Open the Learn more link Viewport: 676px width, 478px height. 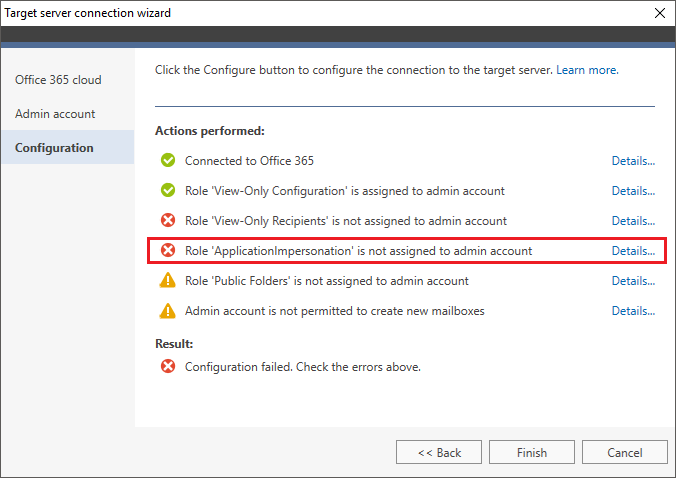coord(587,70)
